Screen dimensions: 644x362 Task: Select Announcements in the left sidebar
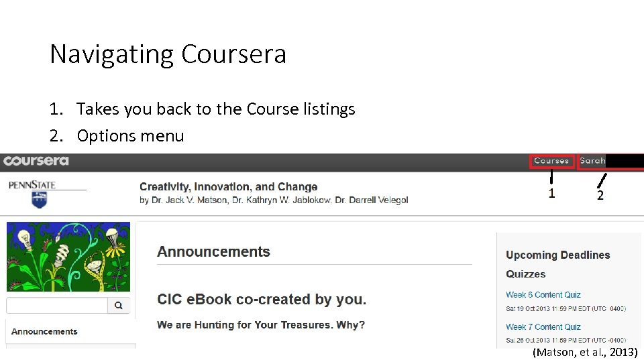44,332
